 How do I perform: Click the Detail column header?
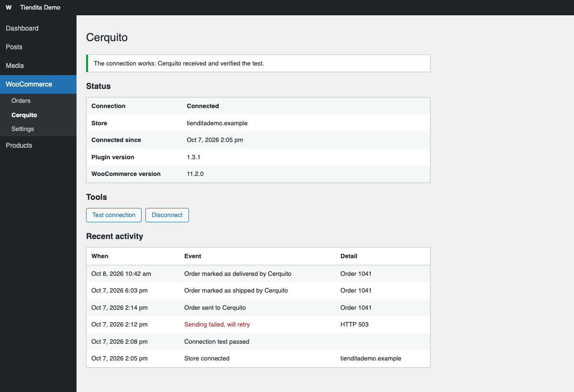pos(349,256)
